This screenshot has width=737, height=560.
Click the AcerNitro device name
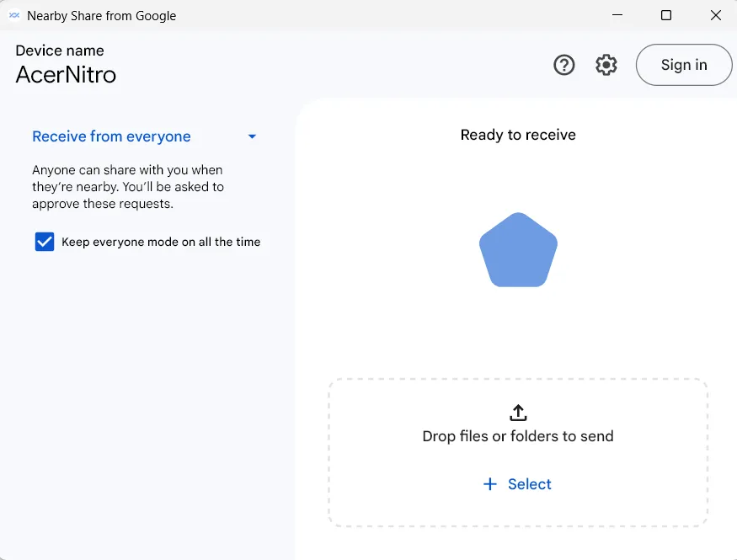coord(66,74)
